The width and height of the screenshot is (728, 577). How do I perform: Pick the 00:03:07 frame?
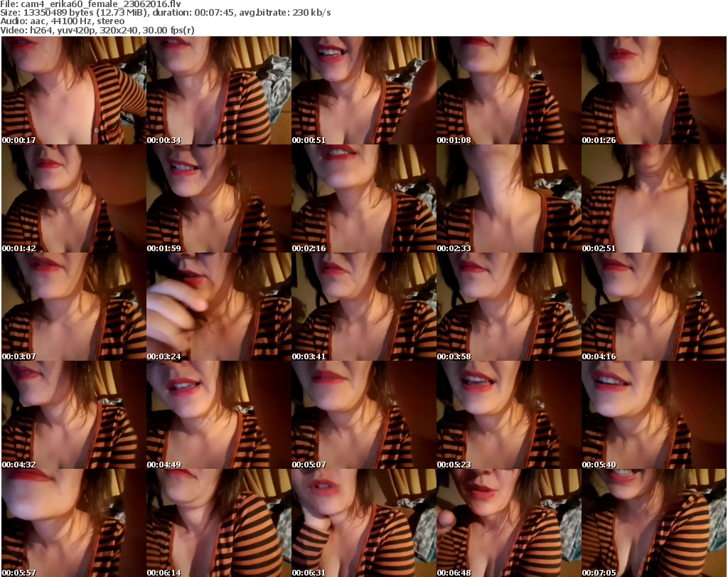click(74, 307)
